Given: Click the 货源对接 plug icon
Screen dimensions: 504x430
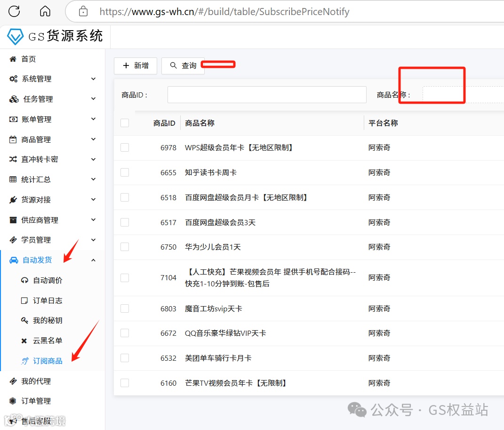Looking at the screenshot, I should pyautogui.click(x=13, y=200).
